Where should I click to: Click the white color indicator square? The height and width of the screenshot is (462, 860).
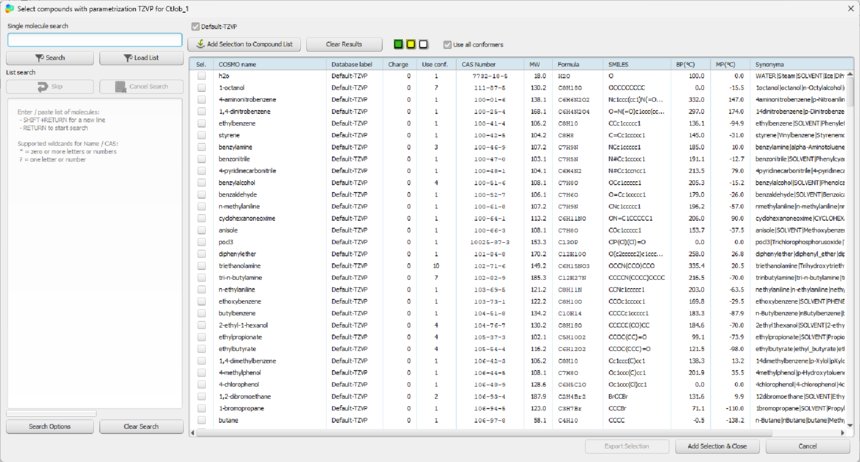423,45
